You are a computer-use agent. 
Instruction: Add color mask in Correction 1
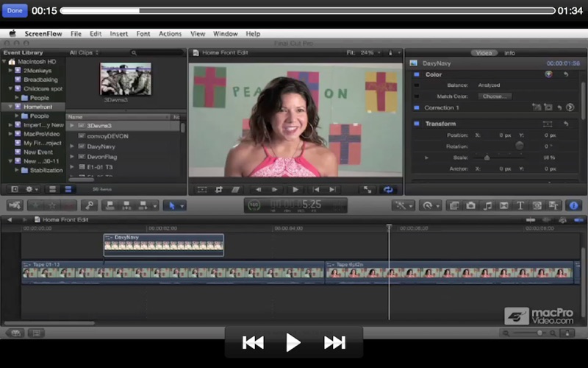tap(537, 107)
